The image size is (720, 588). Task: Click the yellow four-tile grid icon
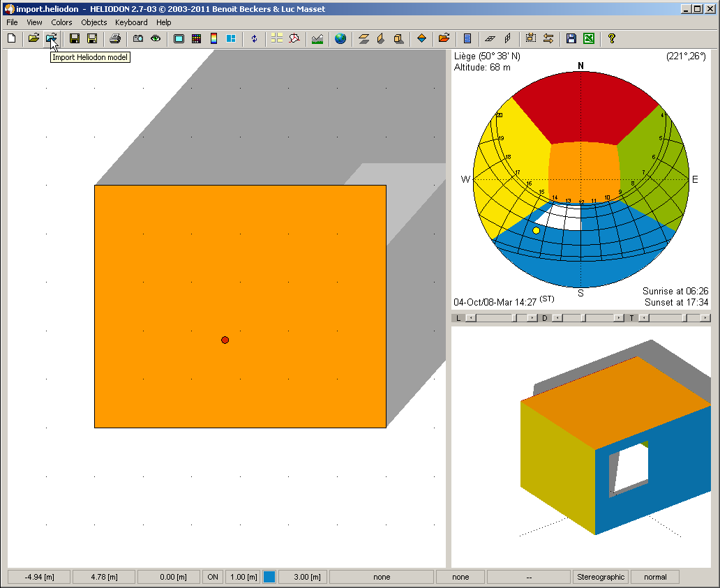pyautogui.click(x=277, y=38)
